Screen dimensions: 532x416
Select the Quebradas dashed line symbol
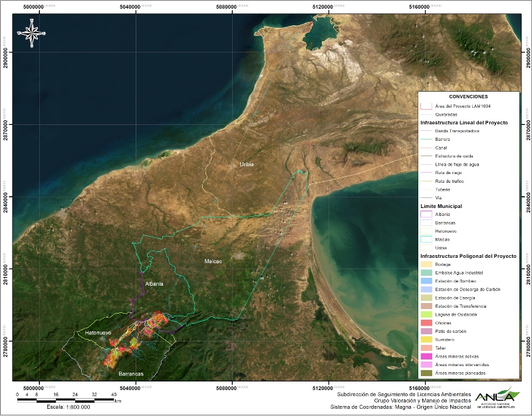426,114
